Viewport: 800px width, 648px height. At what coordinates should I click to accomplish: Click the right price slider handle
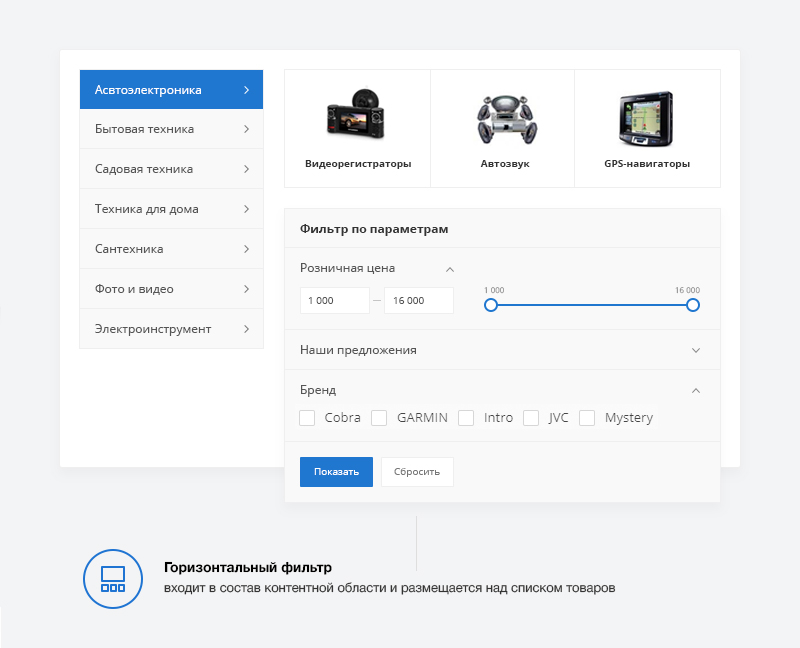693,305
